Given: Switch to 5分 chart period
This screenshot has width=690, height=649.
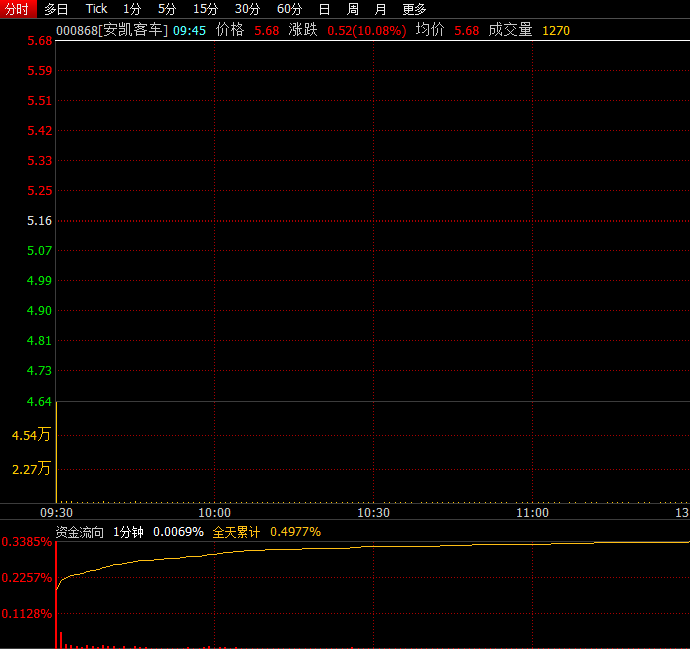Looking at the screenshot, I should pos(167,9).
